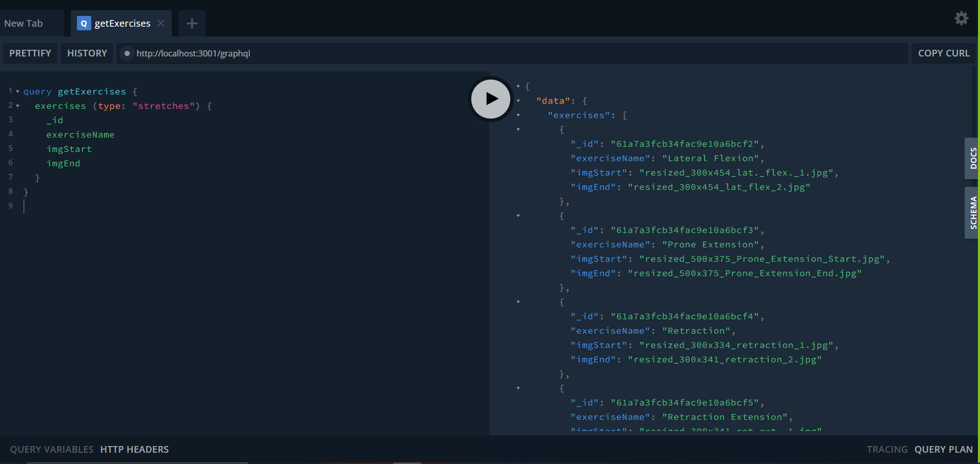Click resized_300x454_lat_flex_2.jpg value

click(719, 187)
